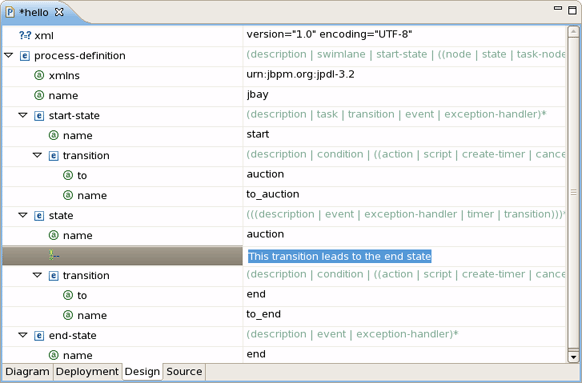Click the start-state element icon
Viewport: 582px width, 383px height.
pos(39,116)
